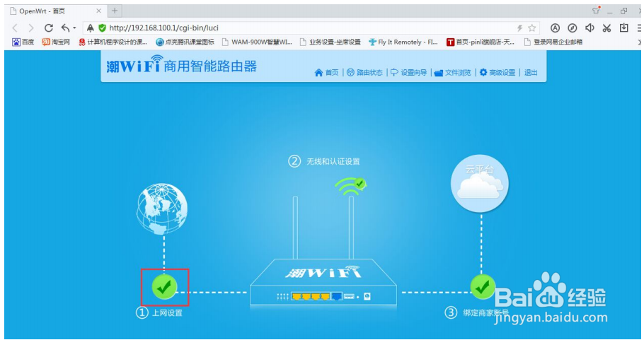Image resolution: width=644 pixels, height=340 pixels.
Task: Click the compass toolbar icon
Action: click(572, 28)
